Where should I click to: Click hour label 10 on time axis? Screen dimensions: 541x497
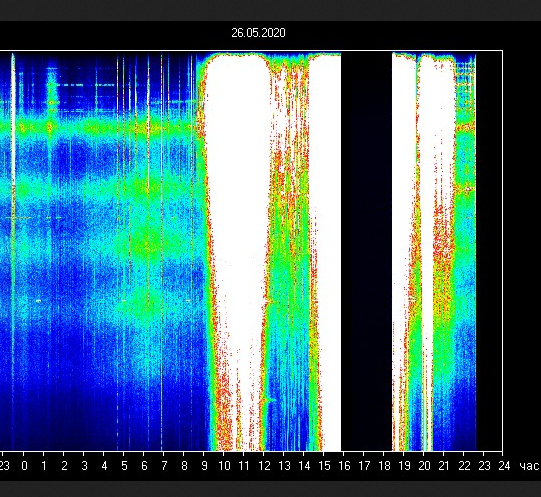point(224,466)
